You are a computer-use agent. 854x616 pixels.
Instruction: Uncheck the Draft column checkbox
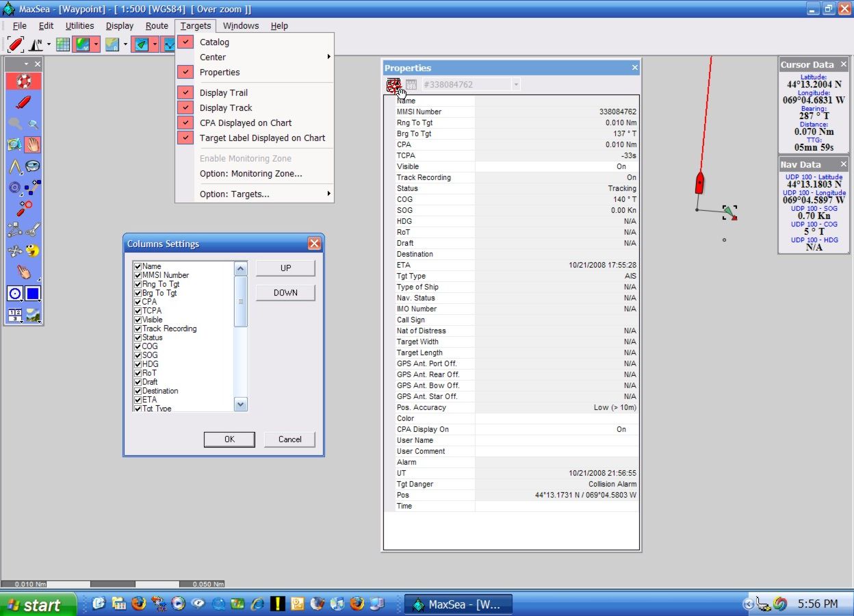pos(138,382)
